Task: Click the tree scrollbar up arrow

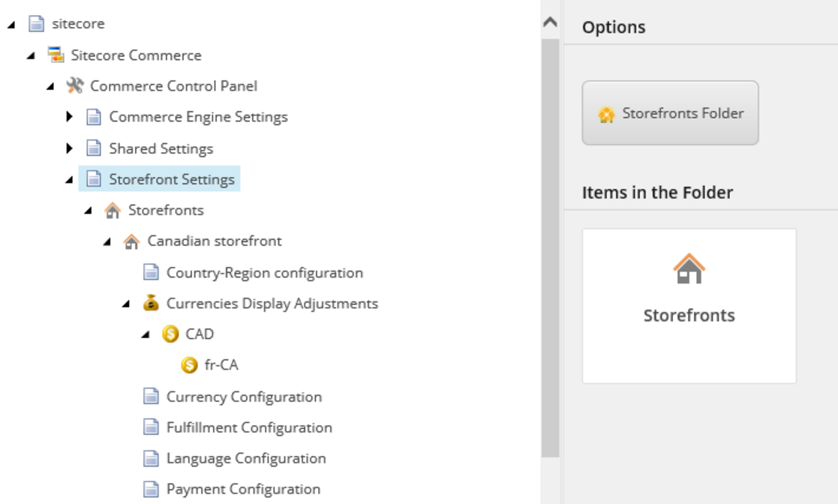Action: [550, 22]
